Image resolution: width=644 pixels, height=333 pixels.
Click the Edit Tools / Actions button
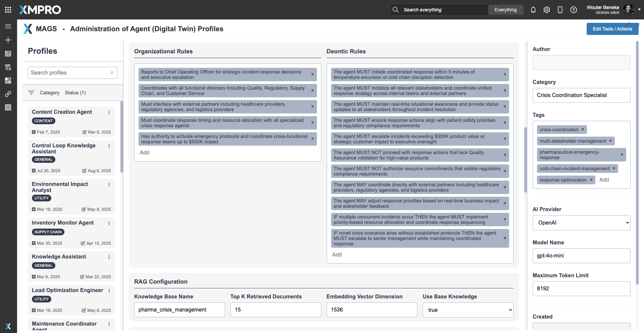point(612,29)
